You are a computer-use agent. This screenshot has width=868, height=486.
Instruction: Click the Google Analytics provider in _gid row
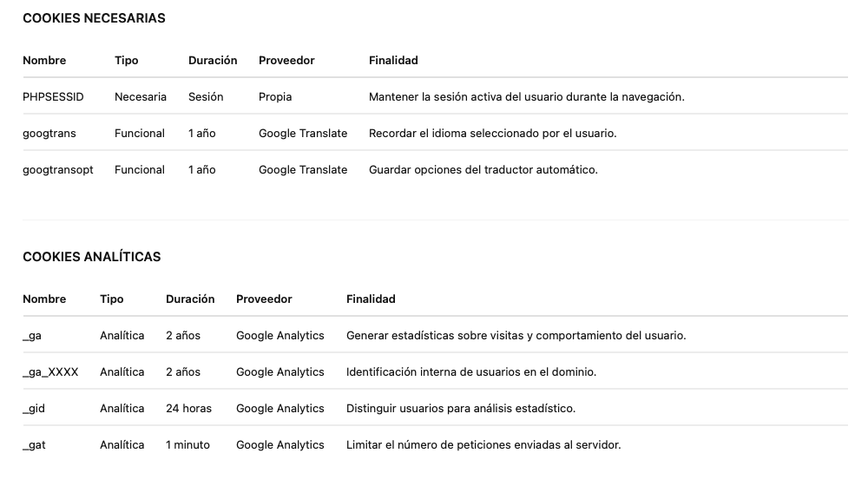point(280,409)
